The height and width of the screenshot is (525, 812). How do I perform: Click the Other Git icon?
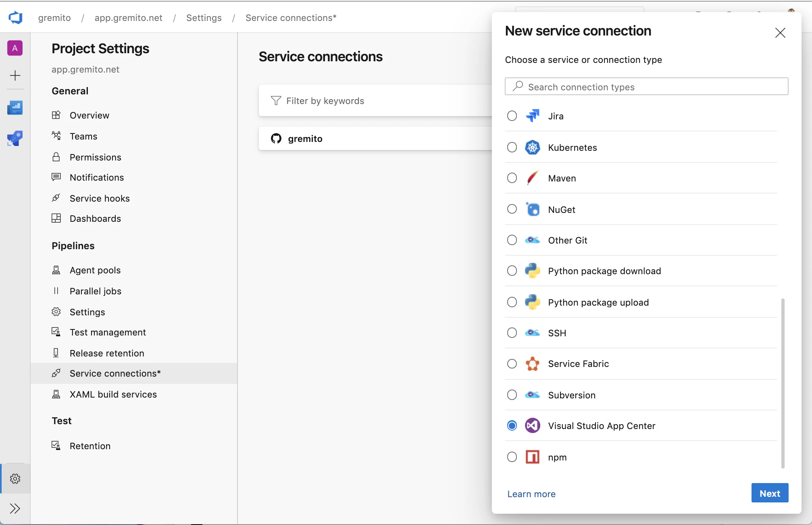[x=533, y=240]
